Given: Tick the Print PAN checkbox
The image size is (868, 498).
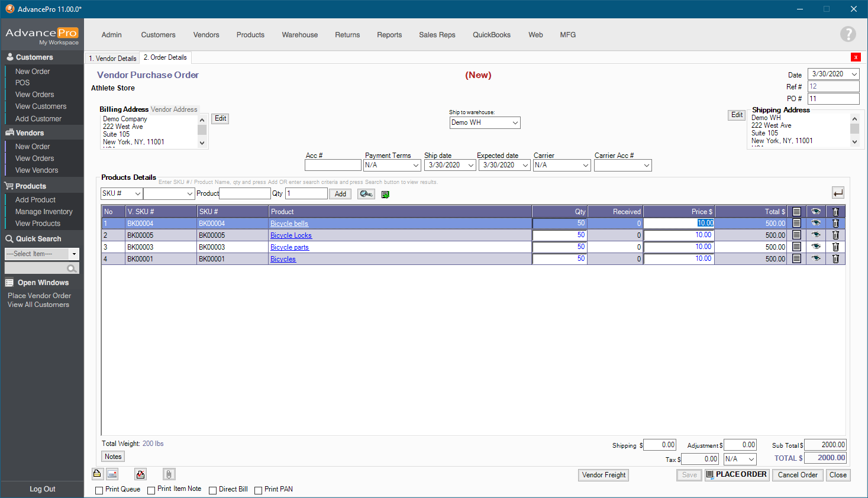Looking at the screenshot, I should 259,490.
